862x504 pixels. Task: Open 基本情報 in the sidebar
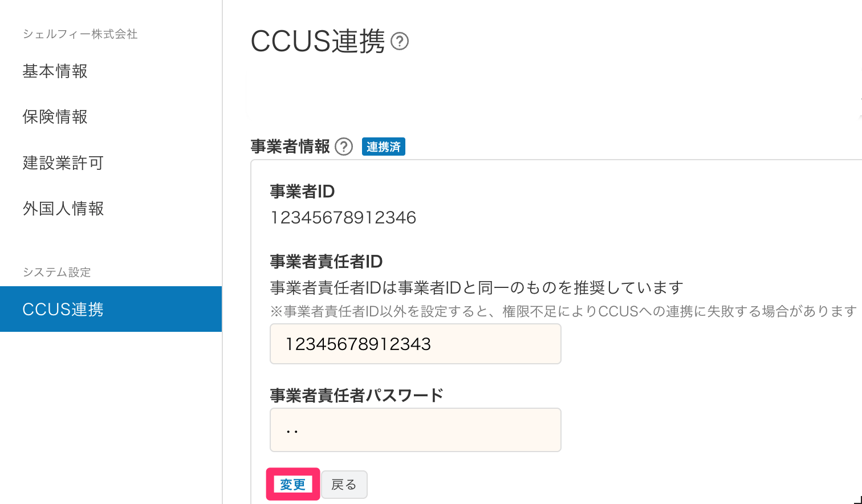coord(55,71)
